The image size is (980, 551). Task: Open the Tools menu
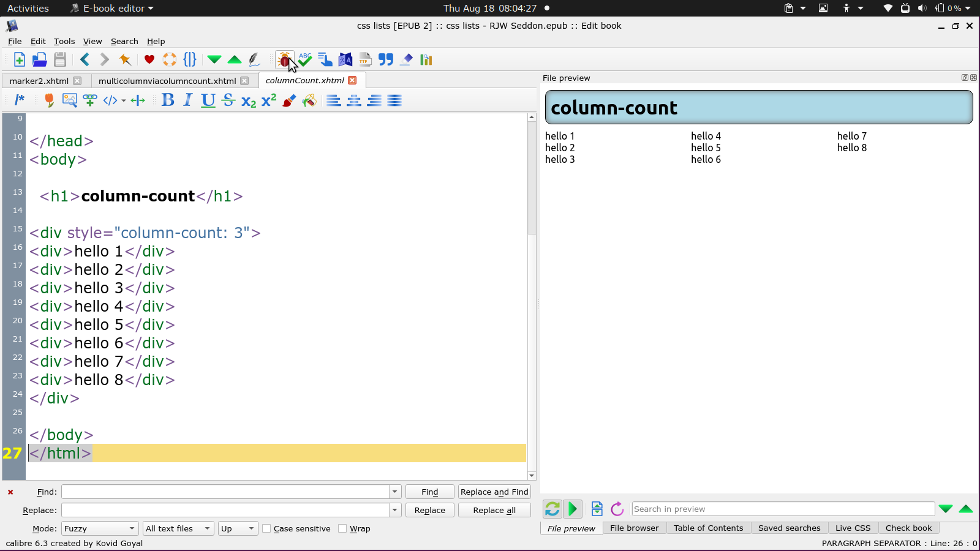pos(64,42)
